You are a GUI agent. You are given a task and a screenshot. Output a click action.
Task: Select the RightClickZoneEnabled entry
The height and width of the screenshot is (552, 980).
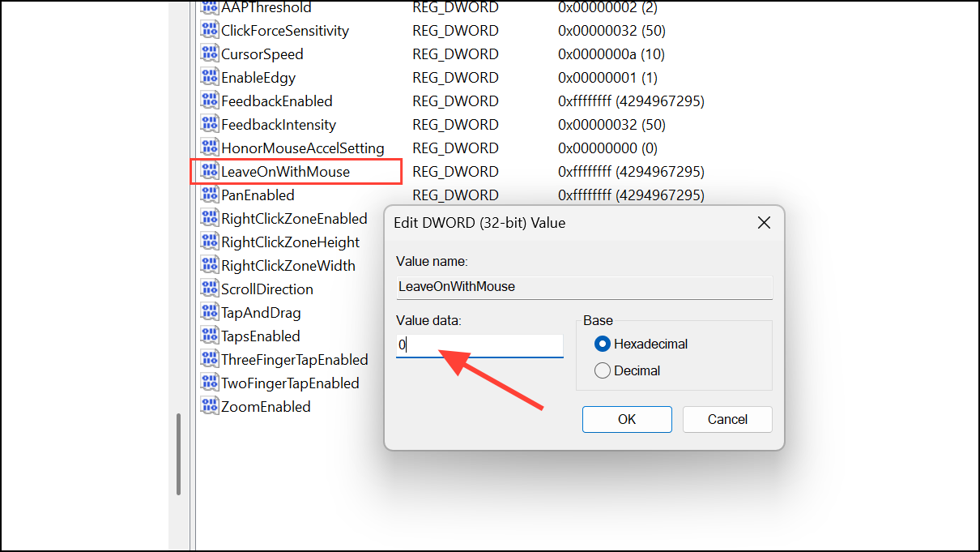(x=293, y=218)
